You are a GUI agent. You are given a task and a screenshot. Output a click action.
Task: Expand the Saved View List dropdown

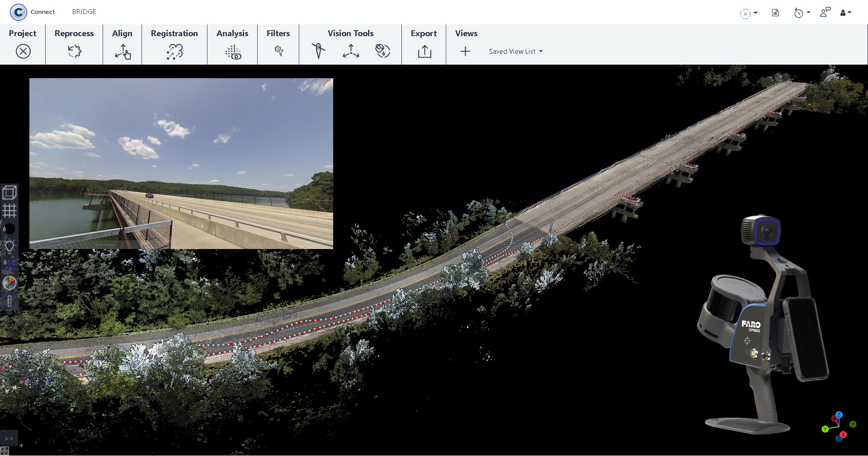coord(516,52)
